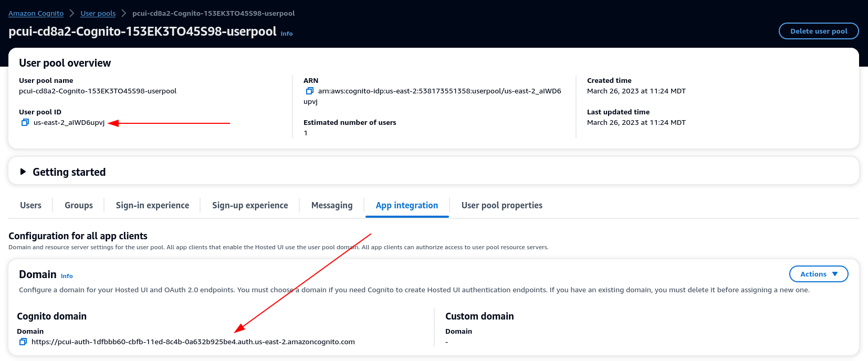This screenshot has width=868, height=361.
Task: Expand the Getting started section
Action: point(23,172)
